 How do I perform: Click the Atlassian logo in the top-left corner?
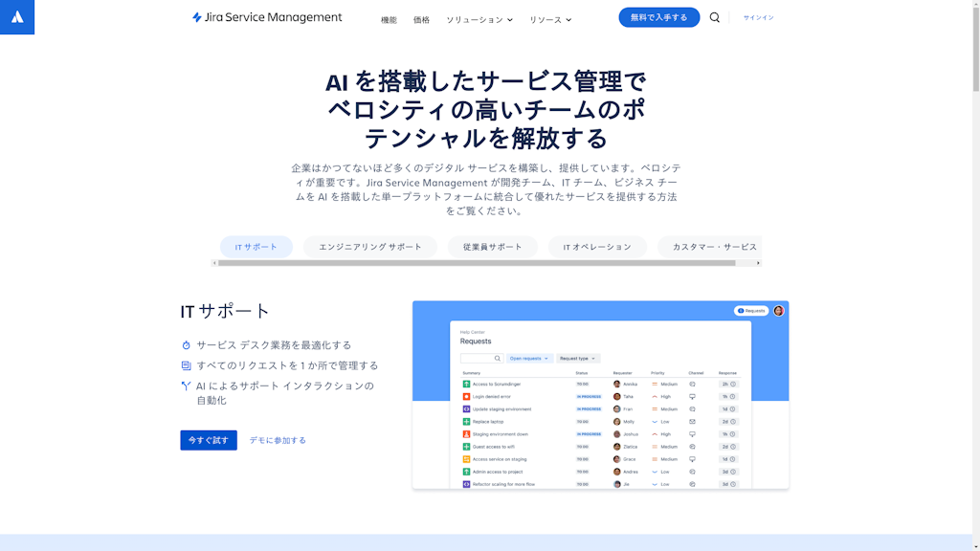17,16
